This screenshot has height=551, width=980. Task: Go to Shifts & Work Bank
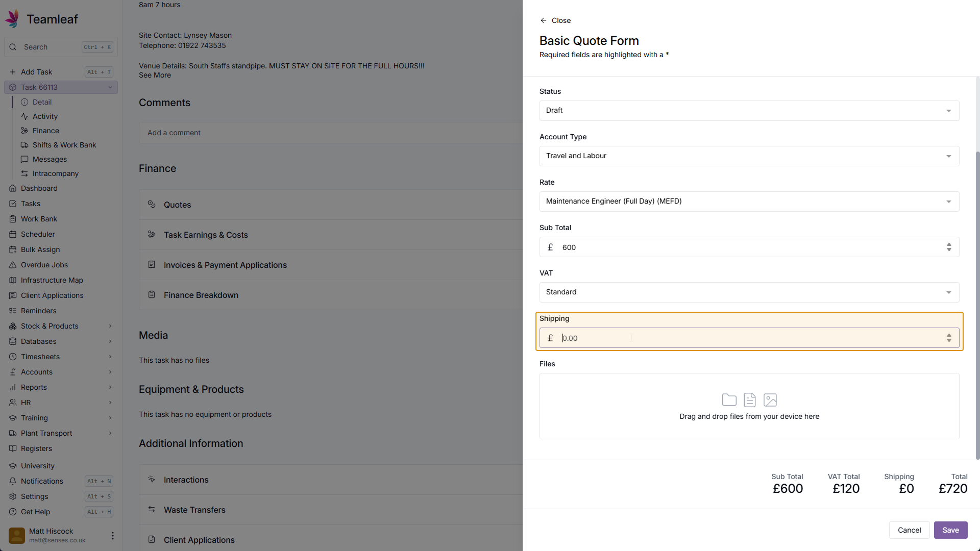click(64, 145)
